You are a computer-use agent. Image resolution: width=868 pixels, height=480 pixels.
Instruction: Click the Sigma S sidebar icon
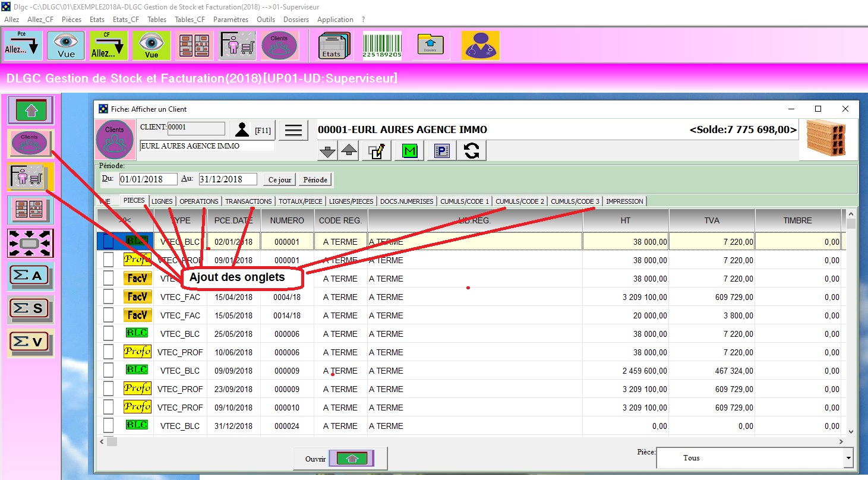tap(31, 310)
